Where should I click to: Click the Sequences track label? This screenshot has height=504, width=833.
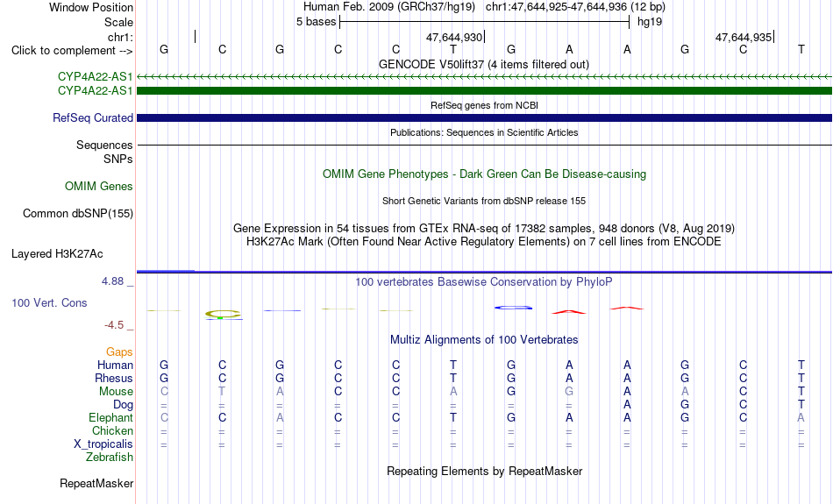tap(104, 145)
